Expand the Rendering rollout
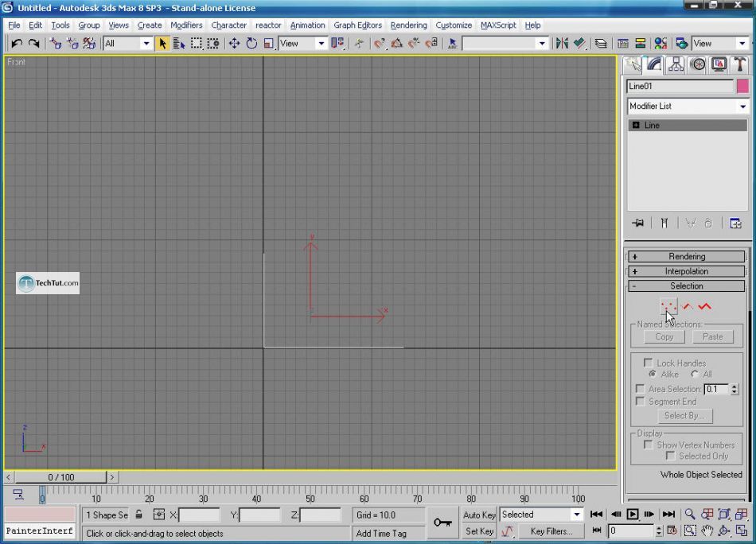The image size is (756, 544). tap(687, 256)
